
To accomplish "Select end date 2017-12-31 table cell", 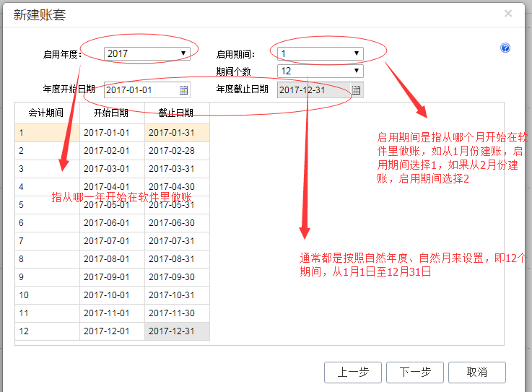I will pos(177,331).
